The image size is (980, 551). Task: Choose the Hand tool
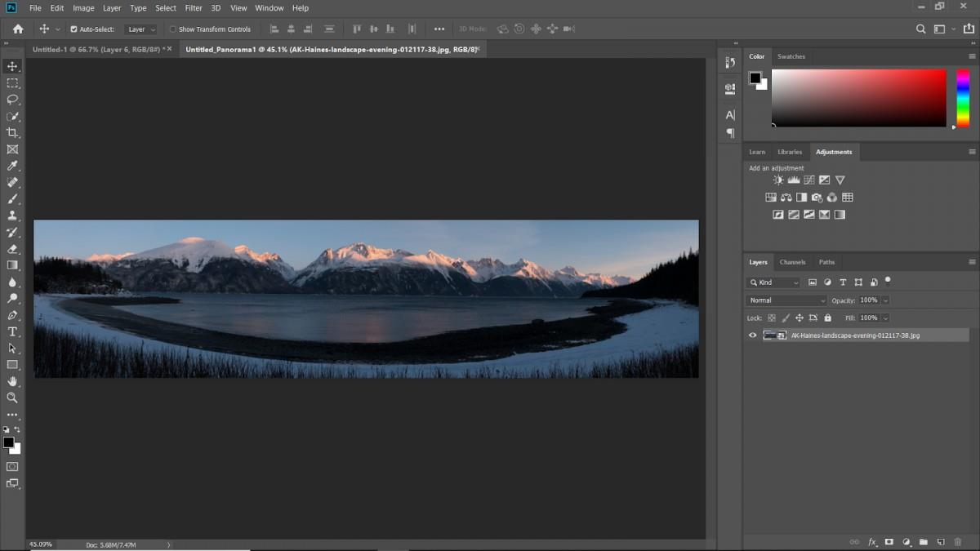12,381
